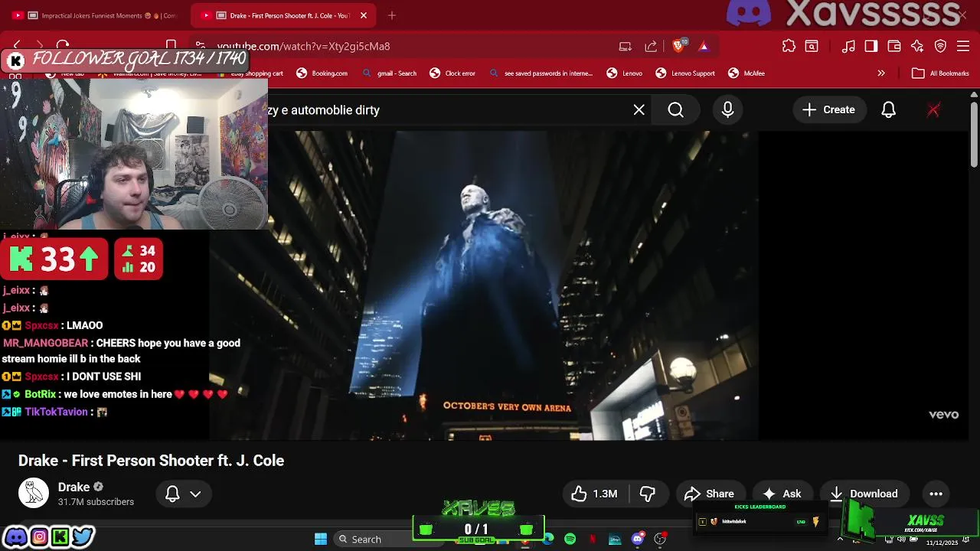Image resolution: width=980 pixels, height=551 pixels.
Task: Click MR_MANGOBEAR username in chat
Action: [x=45, y=344]
